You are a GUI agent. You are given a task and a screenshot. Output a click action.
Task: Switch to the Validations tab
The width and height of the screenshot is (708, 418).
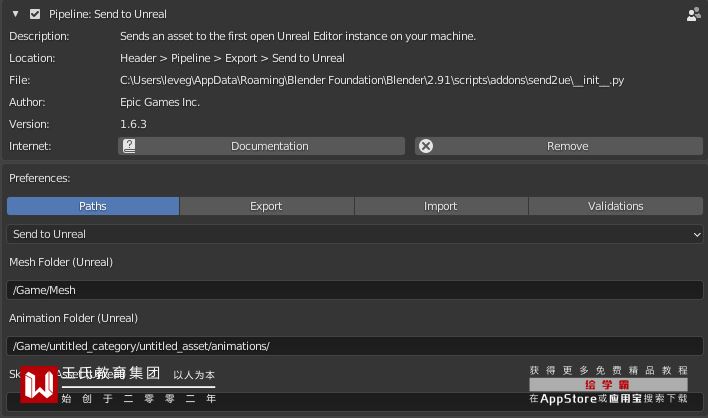tap(616, 206)
